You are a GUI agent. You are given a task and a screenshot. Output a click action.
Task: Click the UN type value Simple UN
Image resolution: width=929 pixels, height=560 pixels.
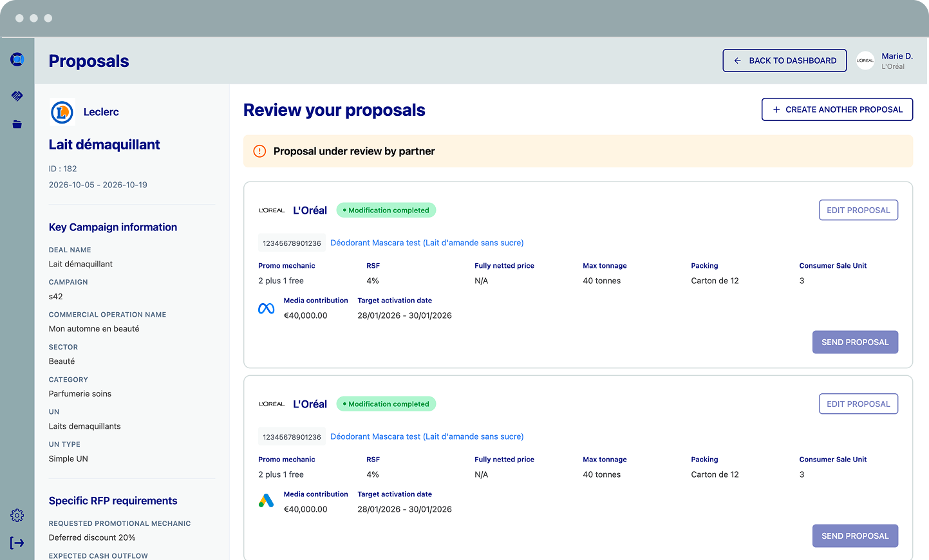[68, 459]
